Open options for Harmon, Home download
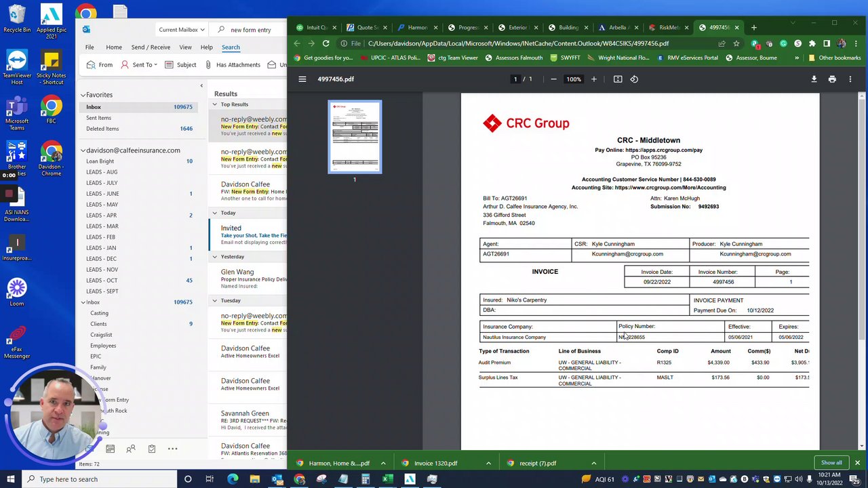The width and height of the screenshot is (868, 488). [383, 464]
